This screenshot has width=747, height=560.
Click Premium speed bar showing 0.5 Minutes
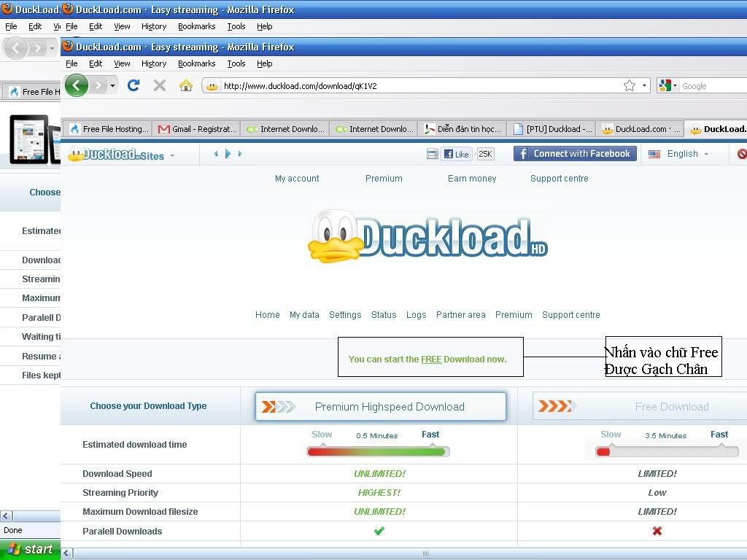(378, 451)
